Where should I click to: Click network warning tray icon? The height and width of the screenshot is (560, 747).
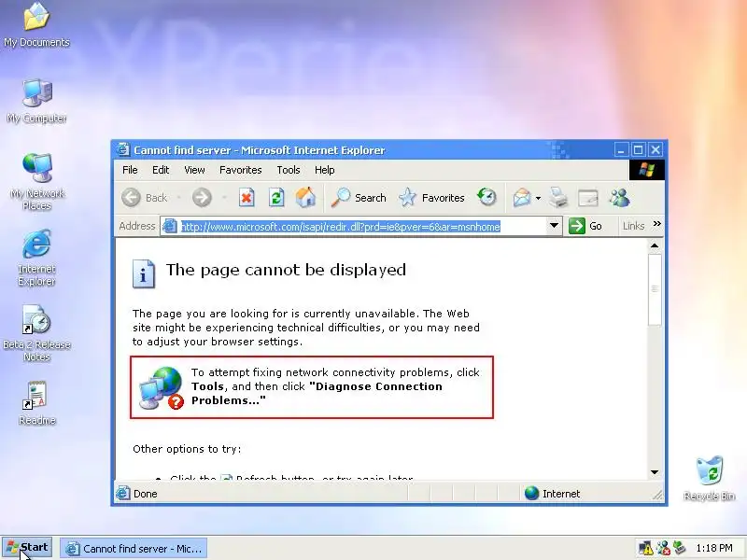click(x=645, y=548)
